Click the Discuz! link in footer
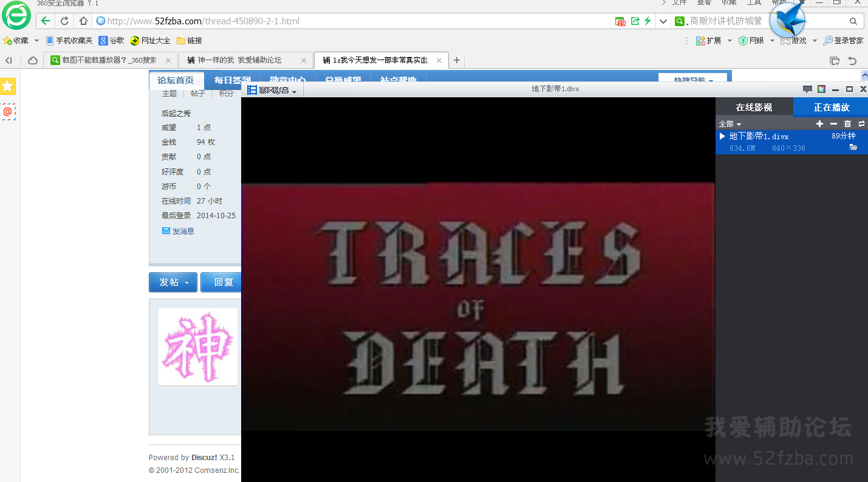This screenshot has height=482, width=868. coord(204,458)
